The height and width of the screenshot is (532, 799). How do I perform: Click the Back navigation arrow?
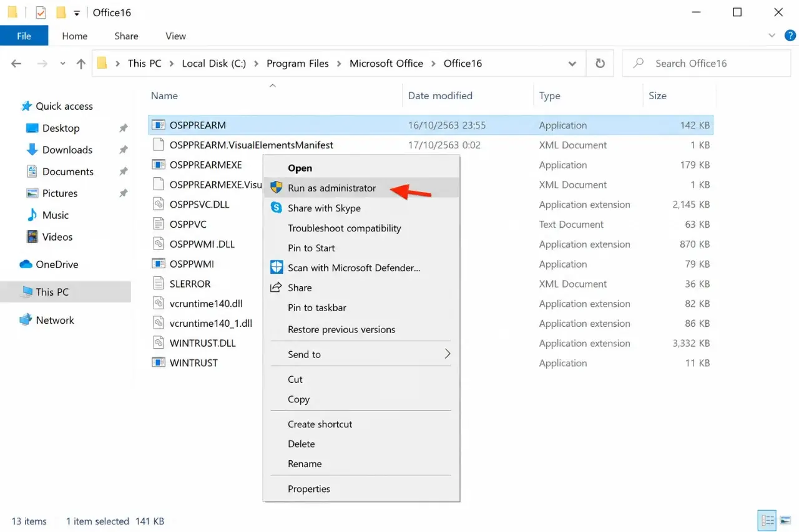(x=16, y=64)
